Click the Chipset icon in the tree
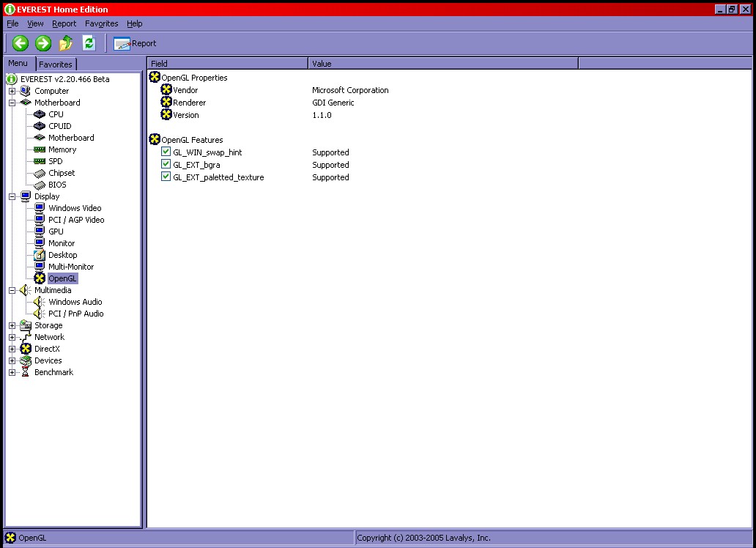 40,173
